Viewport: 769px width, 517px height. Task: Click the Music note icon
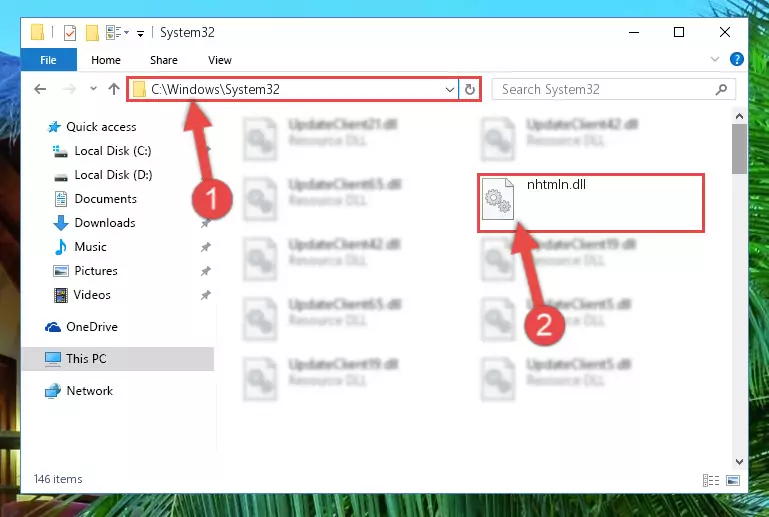click(x=61, y=247)
